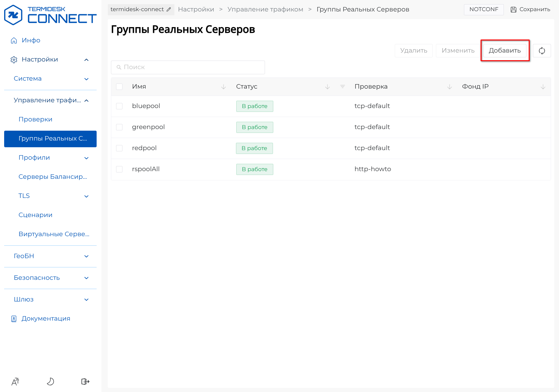This screenshot has width=559, height=392.
Task: Click the pencil icon beside termidesk-connect
Action: (169, 10)
